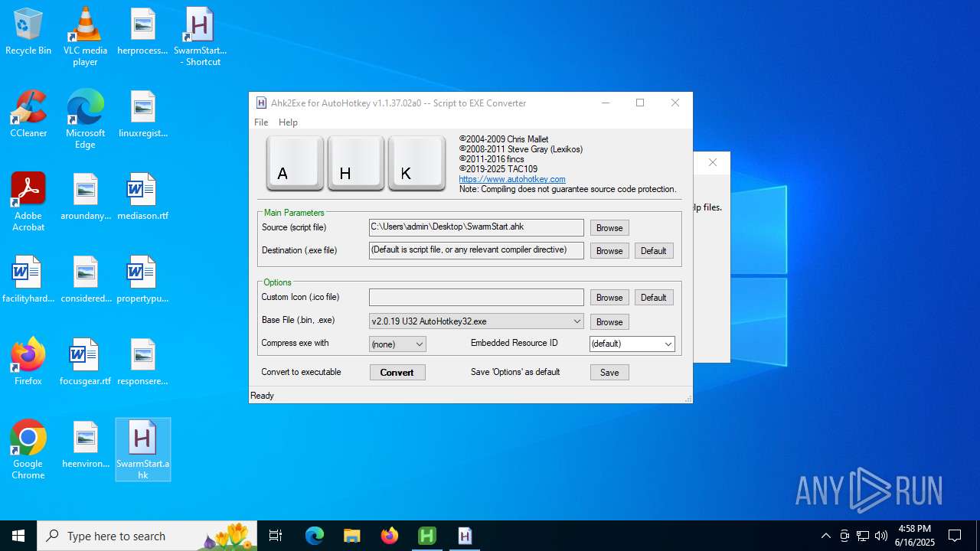Select the facilityhard Word document icon

pyautogui.click(x=28, y=279)
